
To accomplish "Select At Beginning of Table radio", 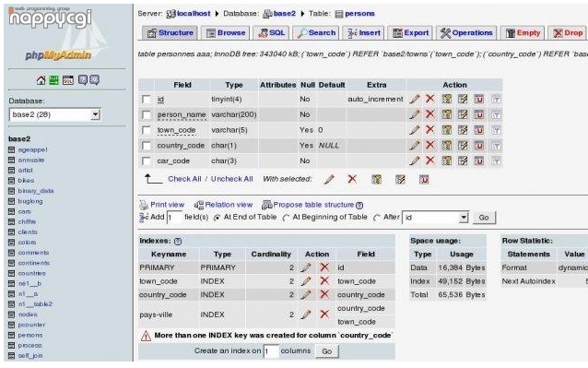I will click(x=286, y=218).
